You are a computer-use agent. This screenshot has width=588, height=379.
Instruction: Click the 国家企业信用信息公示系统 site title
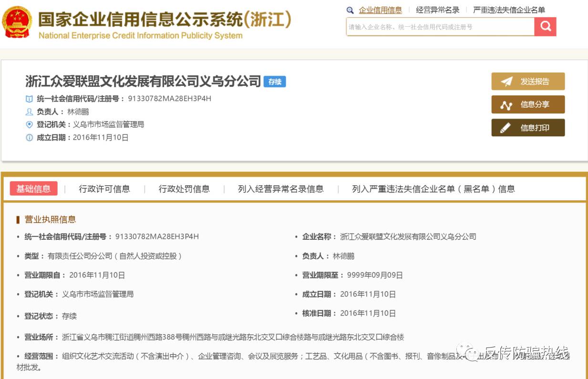(x=165, y=19)
